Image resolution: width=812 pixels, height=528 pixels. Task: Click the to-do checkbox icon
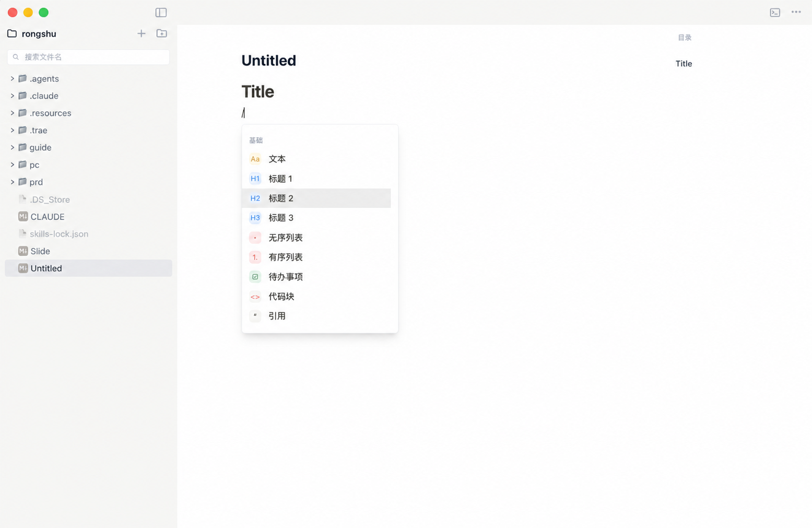(x=255, y=277)
